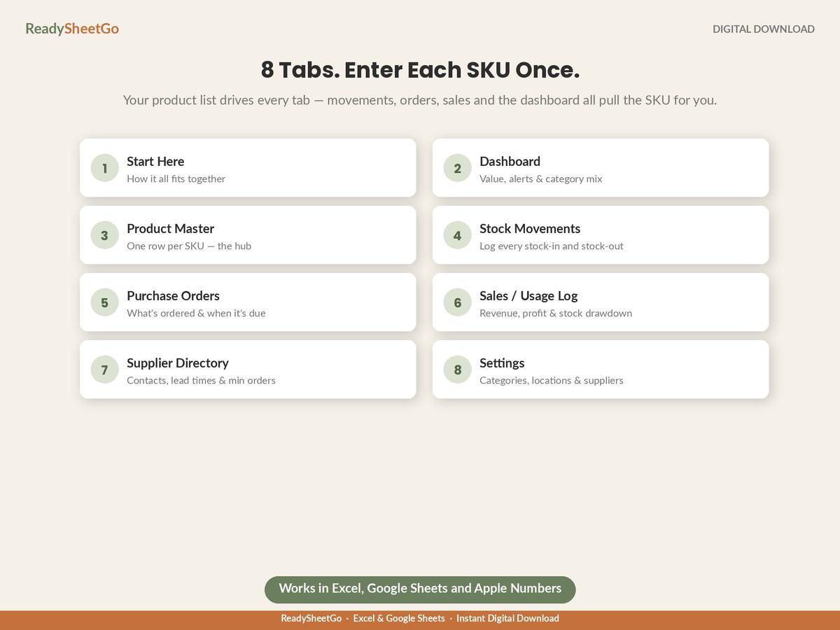The image size is (840, 630).
Task: Click the DIGITAL DOWNLOAD label
Action: [764, 29]
